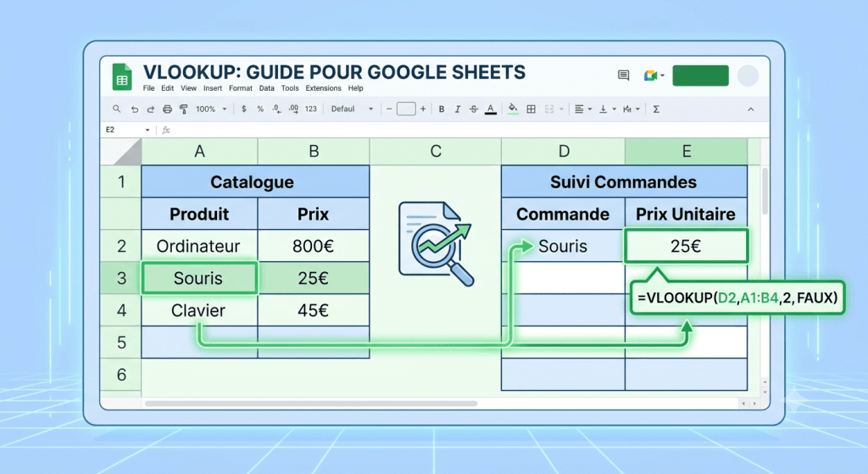Screen dimensions: 868x474
Task: Click the Borders grid icon
Action: [x=531, y=109]
